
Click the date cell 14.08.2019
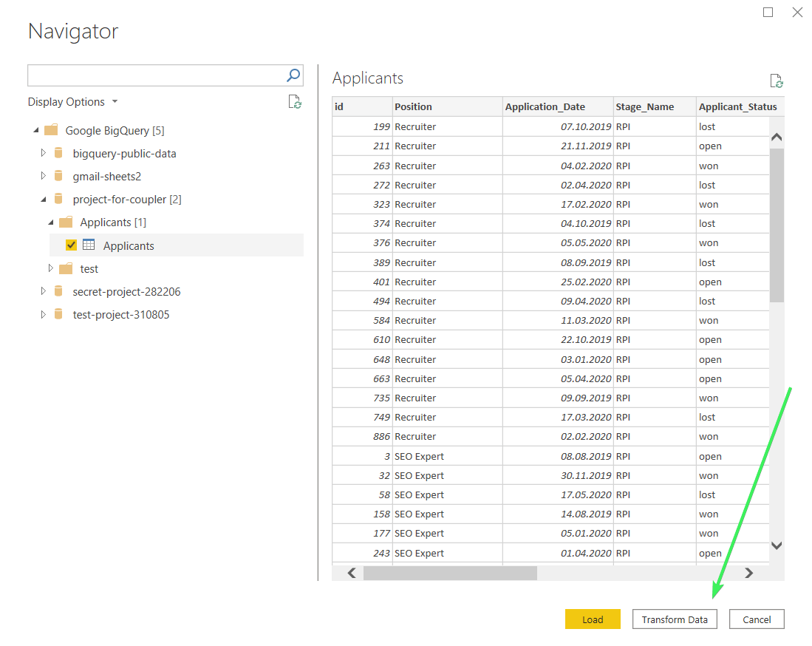[x=559, y=514]
